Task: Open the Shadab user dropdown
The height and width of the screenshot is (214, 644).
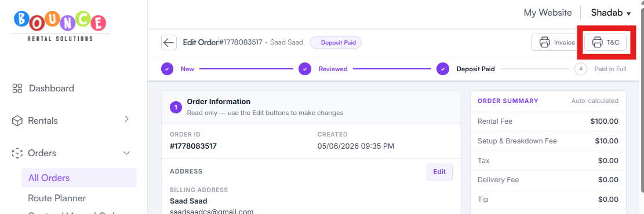Action: (611, 13)
